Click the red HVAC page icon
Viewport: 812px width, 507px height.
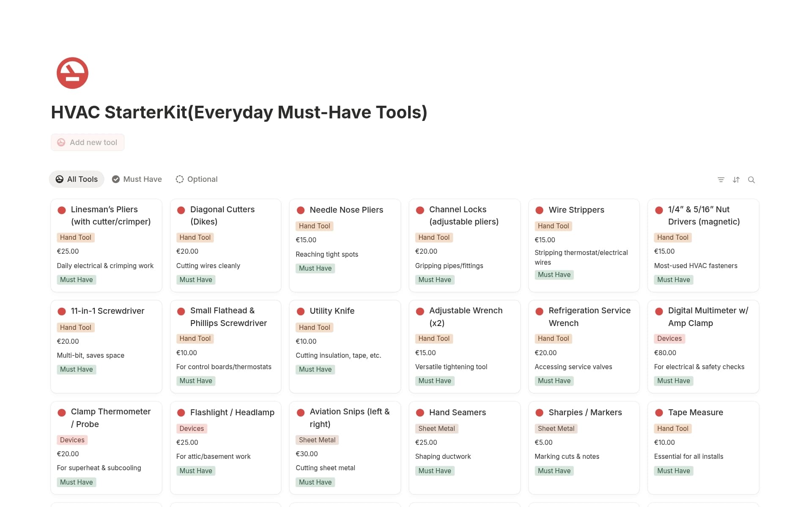tap(72, 73)
